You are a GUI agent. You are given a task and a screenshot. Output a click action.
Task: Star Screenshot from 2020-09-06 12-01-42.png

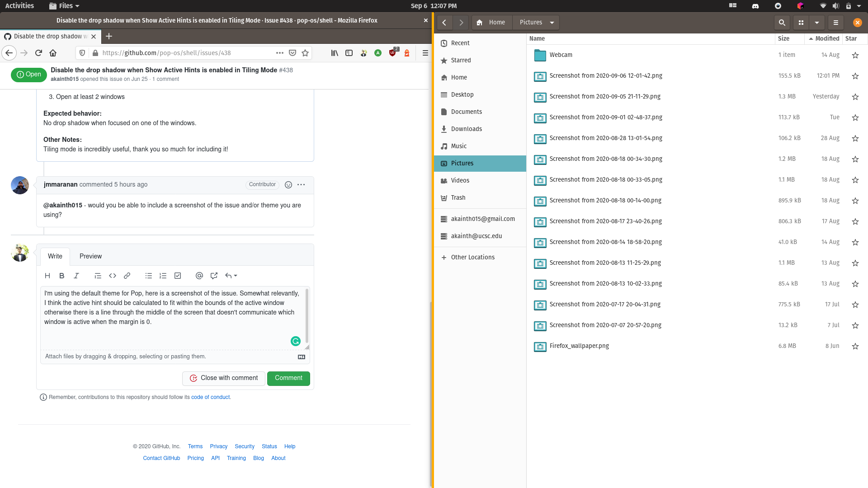(x=855, y=76)
